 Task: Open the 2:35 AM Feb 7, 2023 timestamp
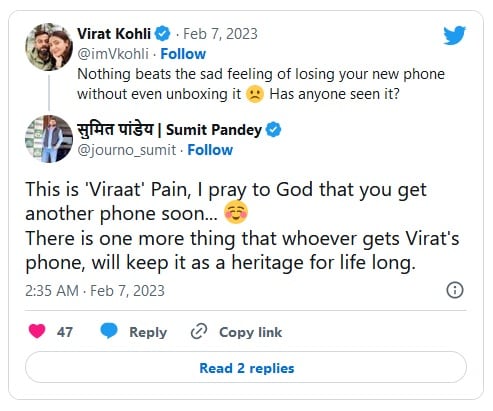pyautogui.click(x=95, y=291)
